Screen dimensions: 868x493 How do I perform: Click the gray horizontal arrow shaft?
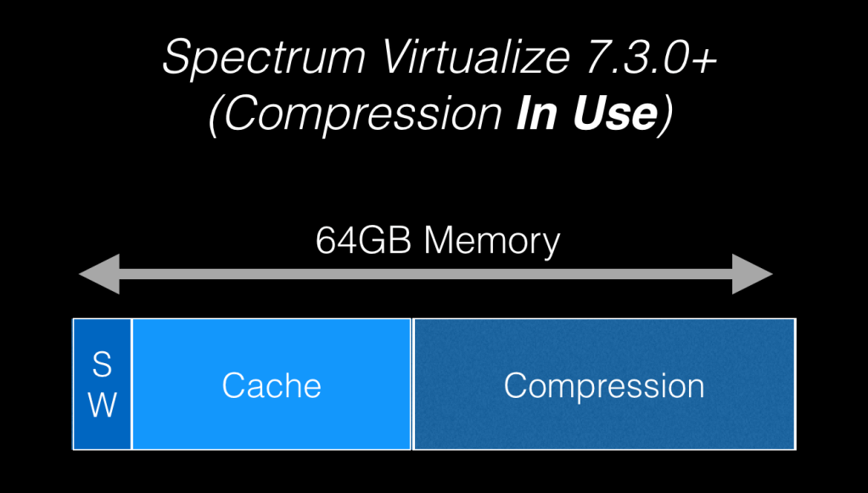424,274
